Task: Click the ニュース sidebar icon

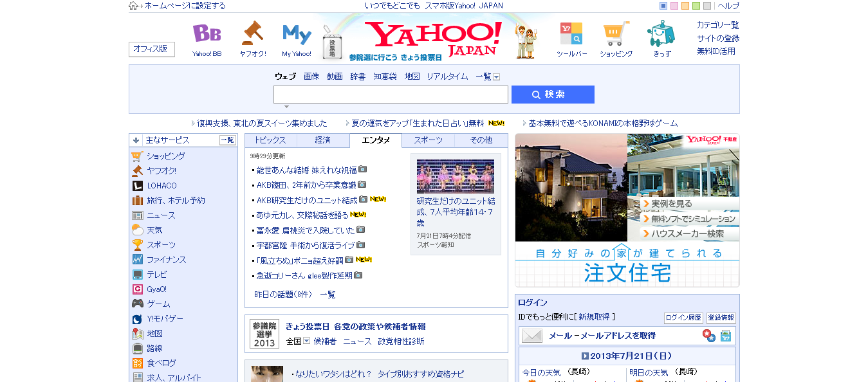Action: pos(137,215)
